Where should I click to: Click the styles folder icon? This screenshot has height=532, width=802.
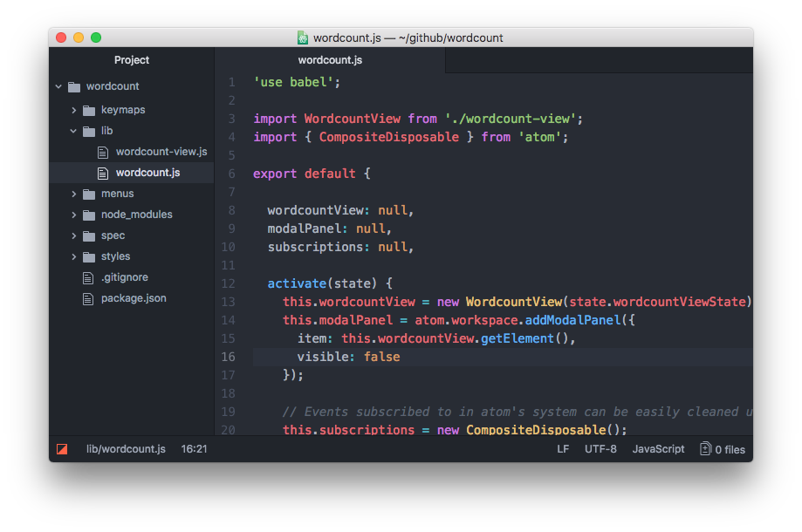click(89, 256)
